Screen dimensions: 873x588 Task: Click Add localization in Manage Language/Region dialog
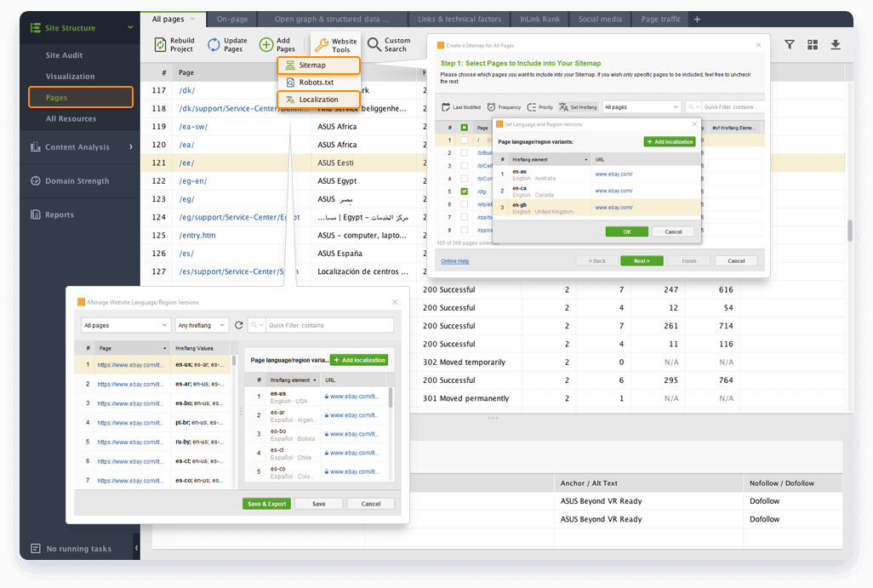(359, 360)
